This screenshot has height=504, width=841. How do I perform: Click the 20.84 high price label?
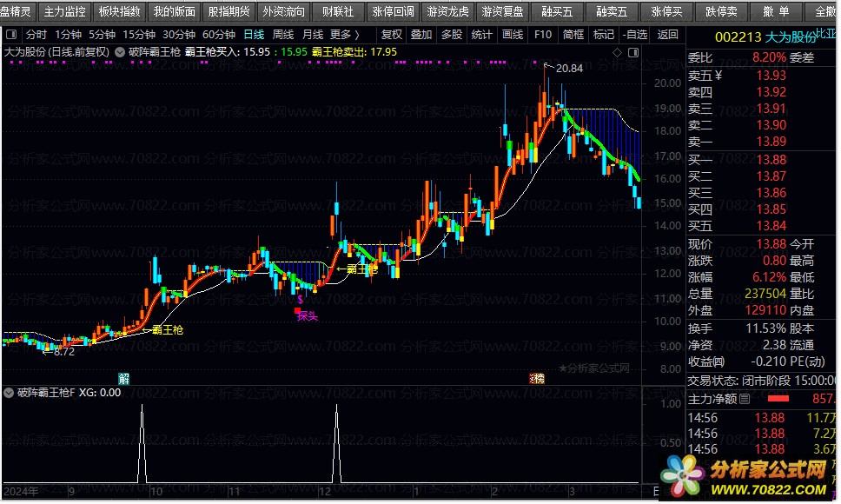click(569, 69)
